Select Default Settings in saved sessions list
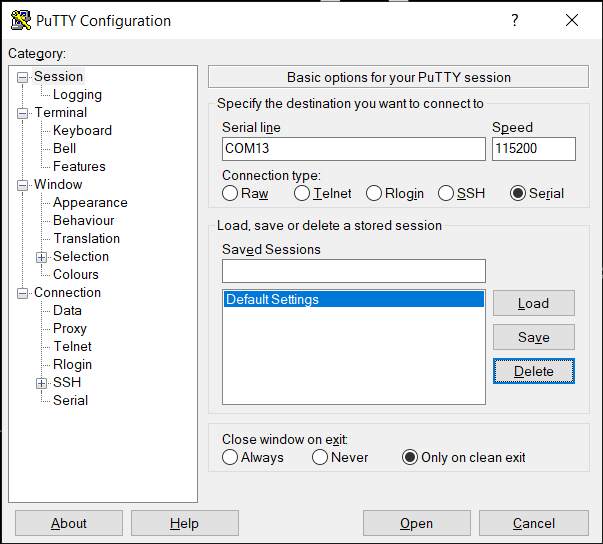Viewport: 603px width, 544px height. [x=354, y=299]
